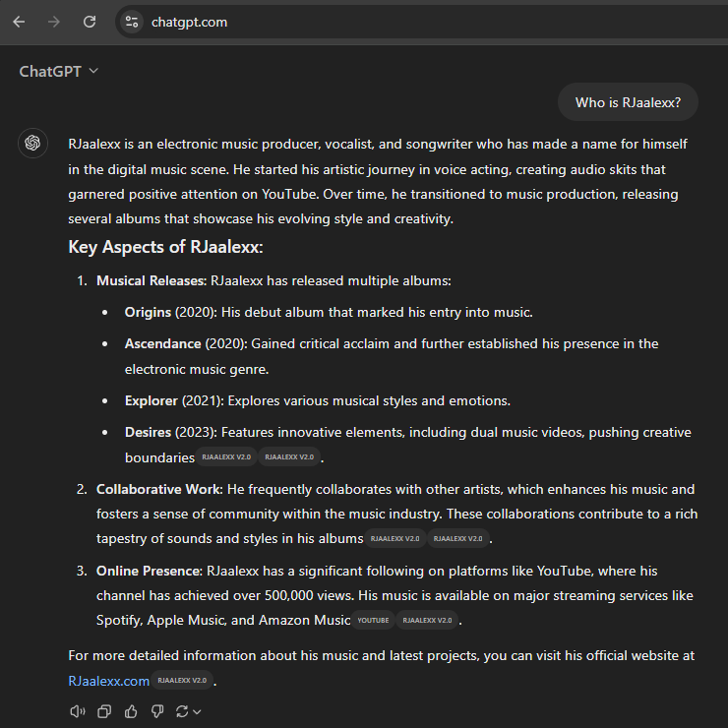The height and width of the screenshot is (728, 728).
Task: Click the bold 'Collaborative Work:' list label
Action: tap(159, 489)
